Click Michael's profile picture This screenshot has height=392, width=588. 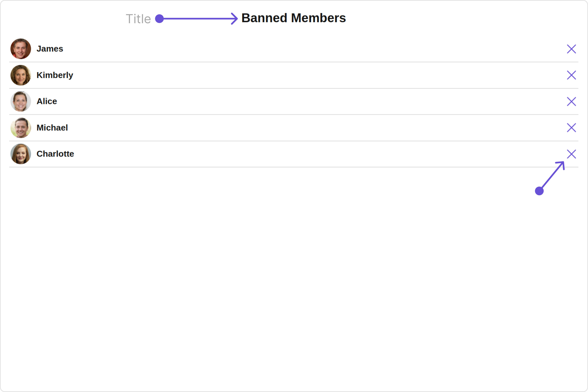[x=21, y=128]
